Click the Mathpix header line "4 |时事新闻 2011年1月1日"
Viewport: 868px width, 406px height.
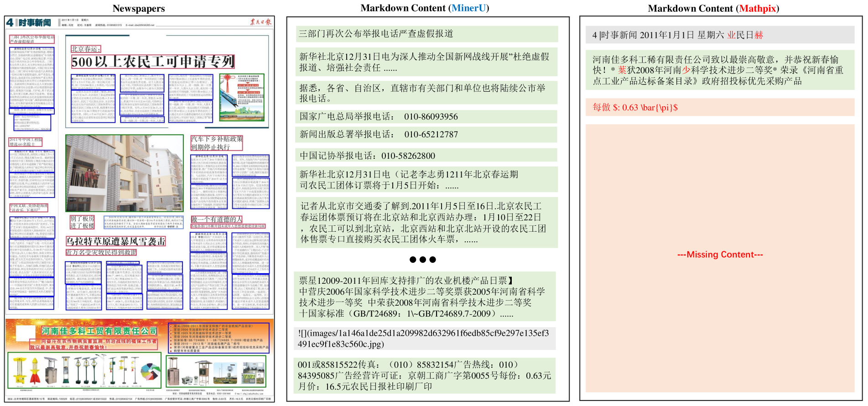click(720, 35)
